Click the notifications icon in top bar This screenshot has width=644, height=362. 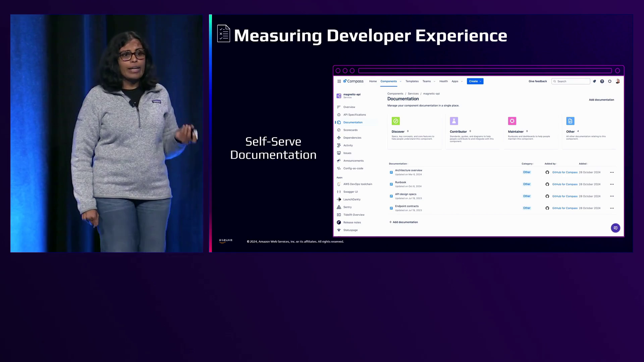point(594,81)
